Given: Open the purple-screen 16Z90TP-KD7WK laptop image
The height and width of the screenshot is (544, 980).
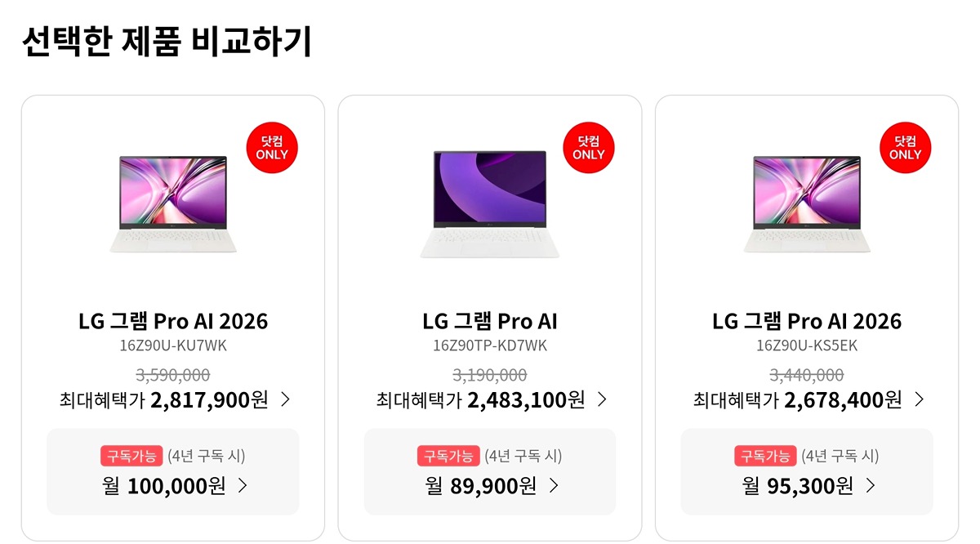Looking at the screenshot, I should click(489, 203).
